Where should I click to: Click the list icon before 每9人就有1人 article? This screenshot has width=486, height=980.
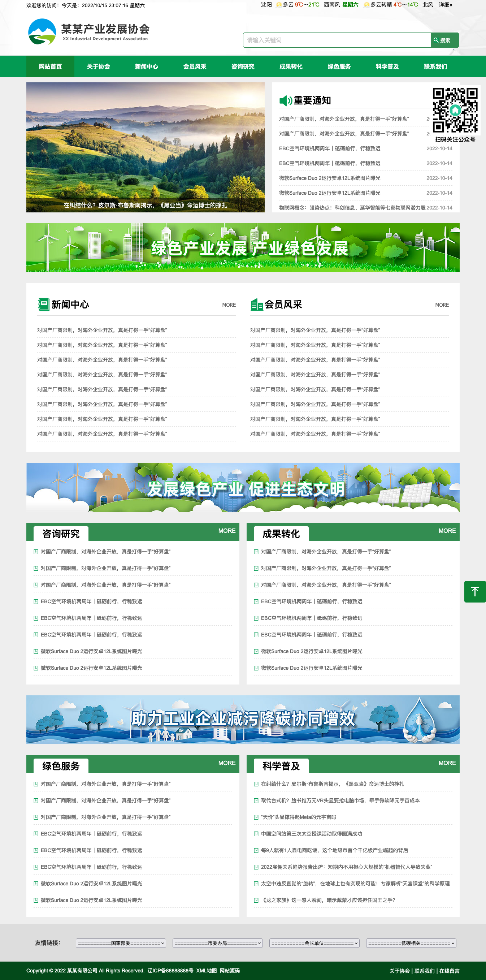click(x=256, y=850)
